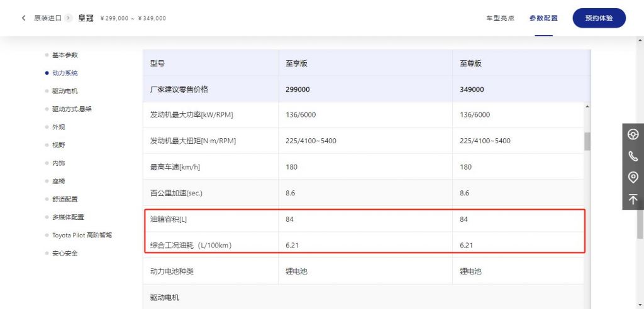
Task: Open the dealer location pin icon
Action: pos(633,177)
